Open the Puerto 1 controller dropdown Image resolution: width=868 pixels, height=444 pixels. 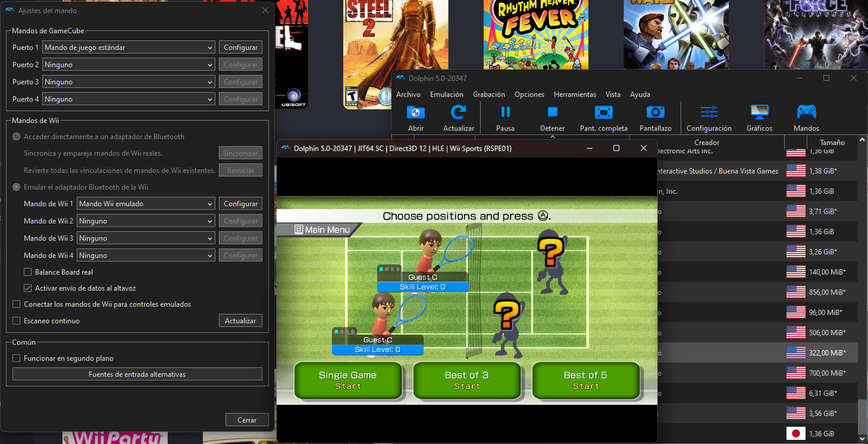click(x=129, y=48)
